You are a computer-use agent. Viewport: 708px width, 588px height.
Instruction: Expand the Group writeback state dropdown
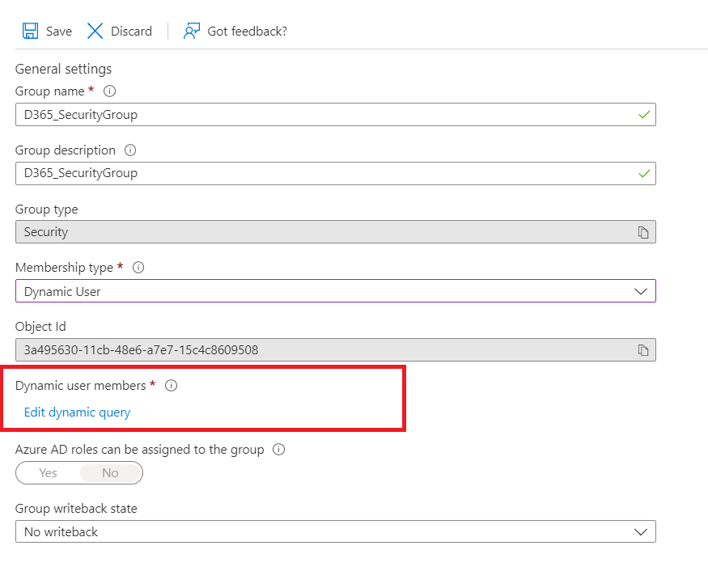pos(335,531)
